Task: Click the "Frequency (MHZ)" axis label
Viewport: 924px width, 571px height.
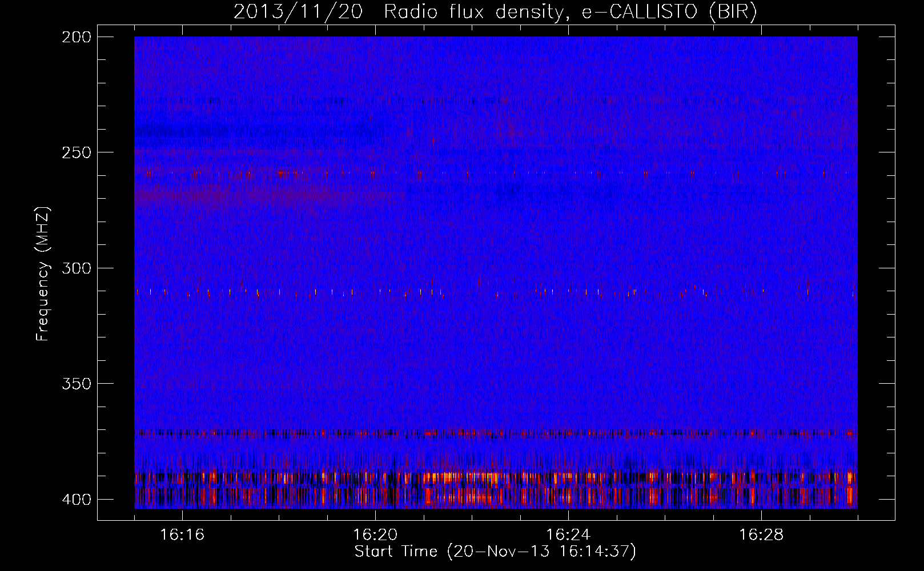Action: pyautogui.click(x=43, y=274)
